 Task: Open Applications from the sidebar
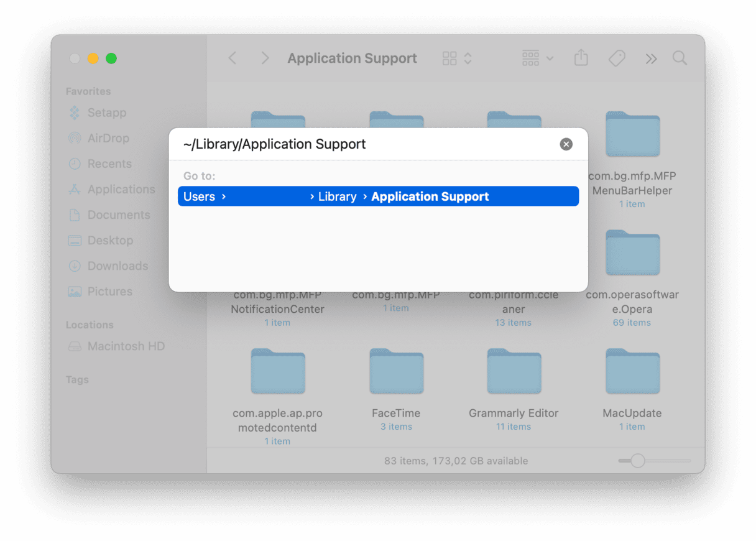121,189
